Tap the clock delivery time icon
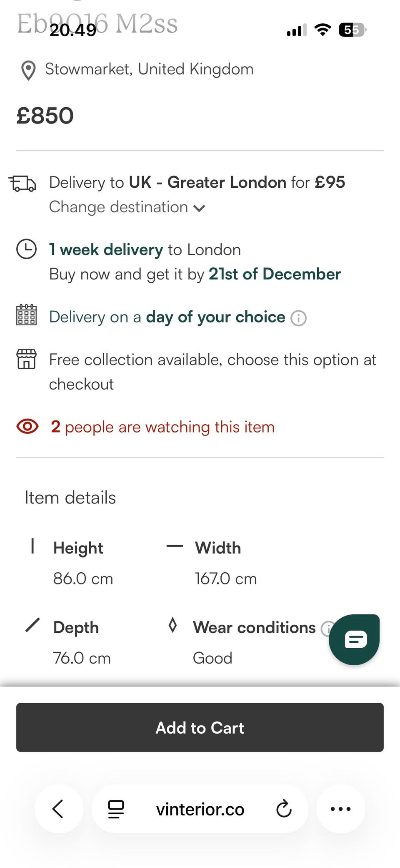This screenshot has height=868, width=400. click(26, 249)
